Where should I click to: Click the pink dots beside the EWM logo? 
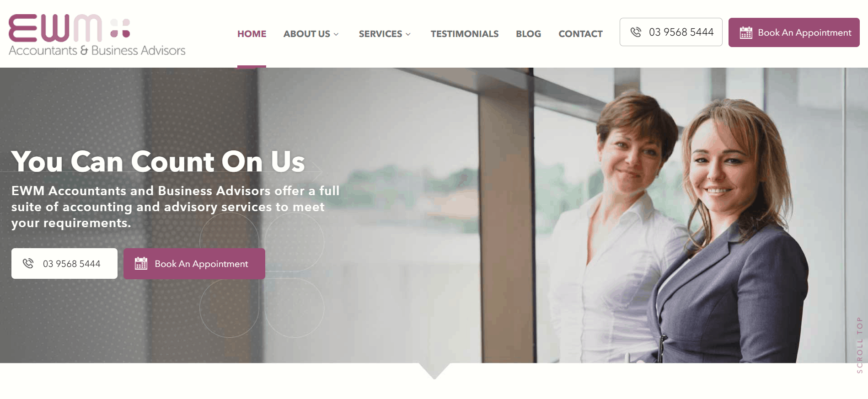click(x=121, y=28)
